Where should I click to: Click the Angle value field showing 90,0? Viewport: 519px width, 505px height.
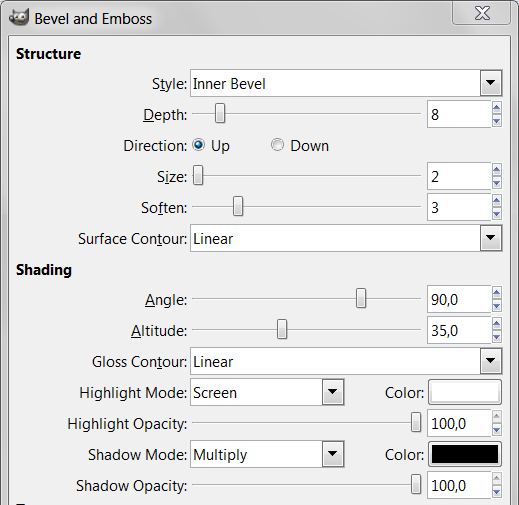pyautogui.click(x=459, y=299)
